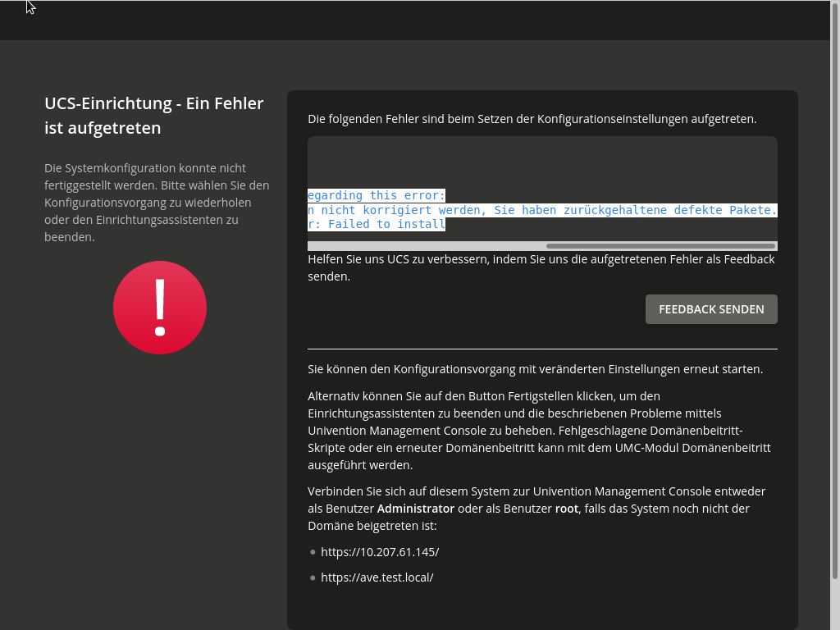
Task: Select the "egarding this error:" log line
Action: (376, 195)
